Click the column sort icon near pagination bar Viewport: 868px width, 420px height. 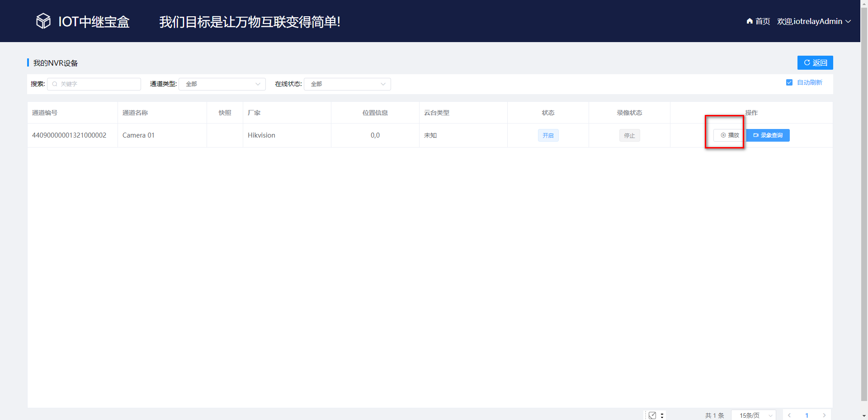click(662, 415)
